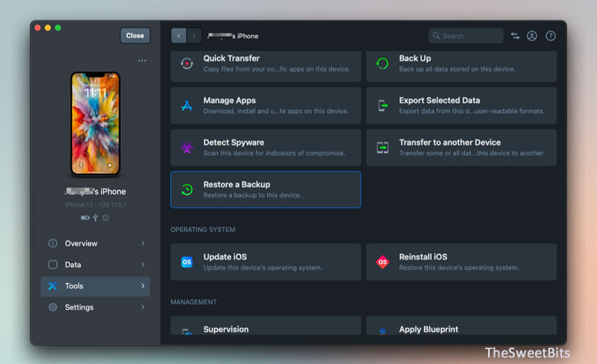Click the device name in the sidebar
The width and height of the screenshot is (597, 364).
click(96, 192)
